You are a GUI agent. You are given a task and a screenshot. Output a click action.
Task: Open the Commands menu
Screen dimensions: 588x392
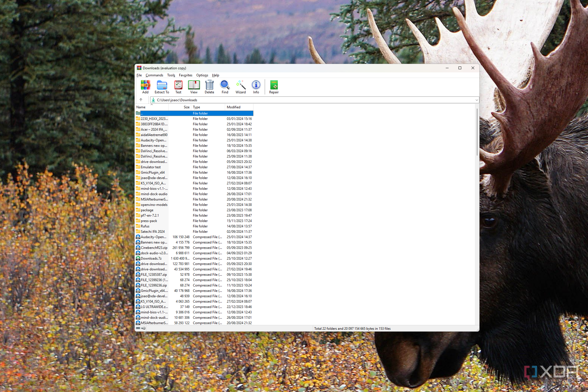click(154, 75)
